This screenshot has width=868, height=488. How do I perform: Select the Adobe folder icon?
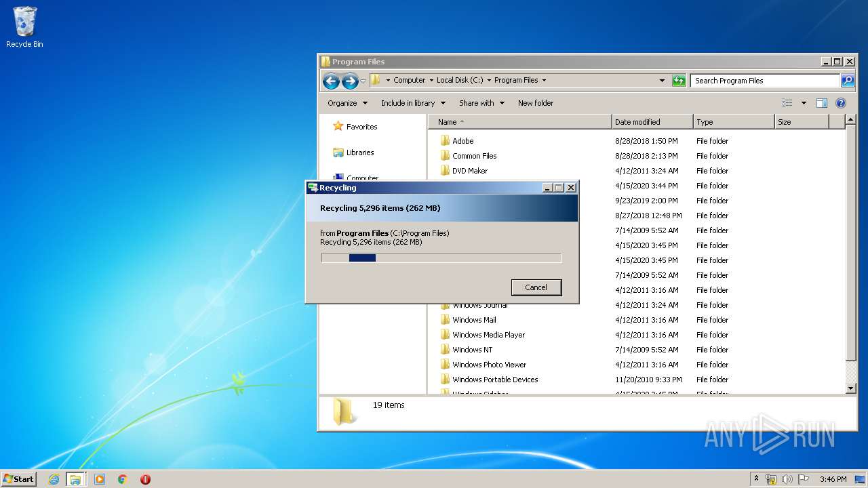point(445,141)
